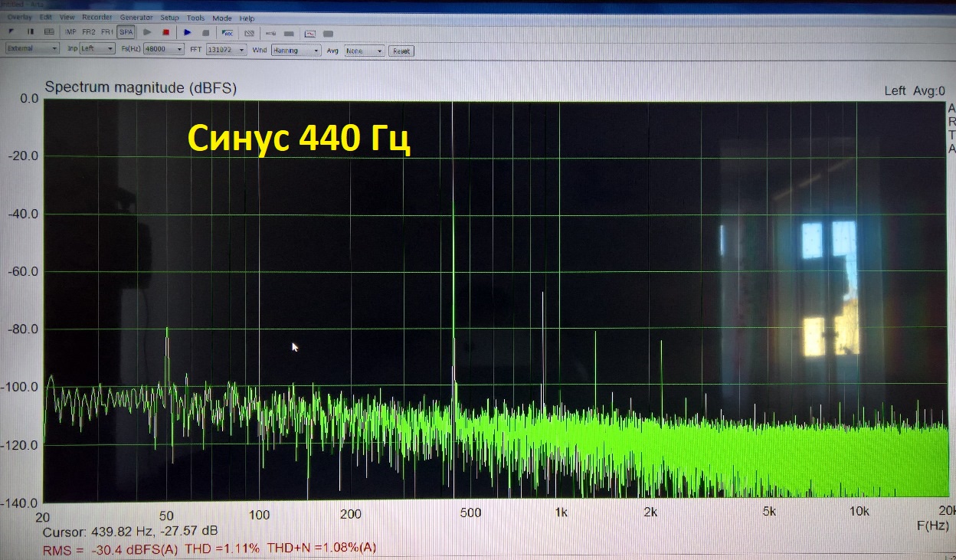The height and width of the screenshot is (560, 956).
Task: Stop recording with red square icon
Action: point(166,32)
